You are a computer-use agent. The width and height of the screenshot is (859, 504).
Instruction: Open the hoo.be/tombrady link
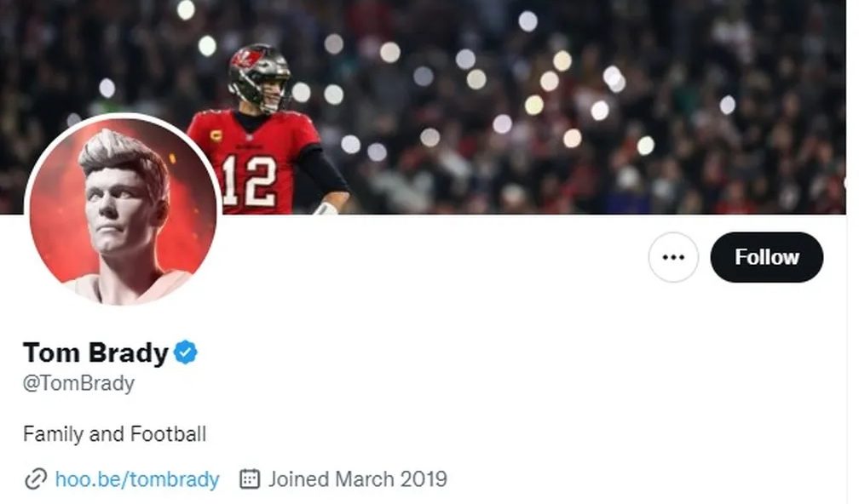(x=137, y=479)
